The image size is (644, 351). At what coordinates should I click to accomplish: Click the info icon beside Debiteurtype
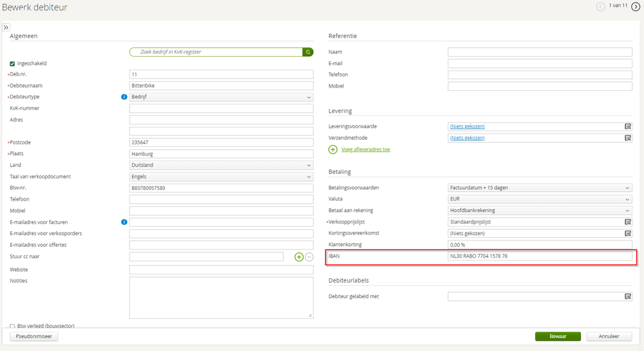[x=124, y=97]
